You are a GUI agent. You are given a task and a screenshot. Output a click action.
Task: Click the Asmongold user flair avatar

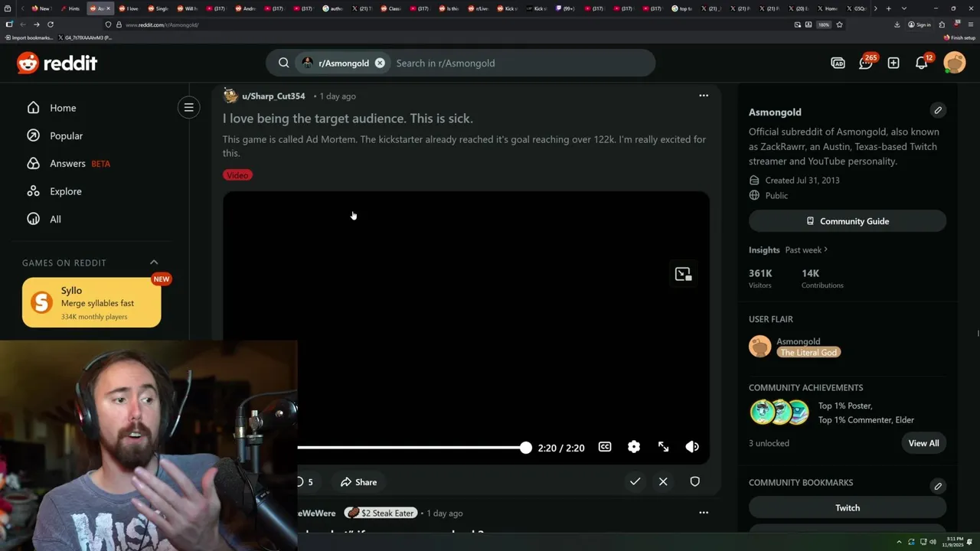tap(760, 346)
